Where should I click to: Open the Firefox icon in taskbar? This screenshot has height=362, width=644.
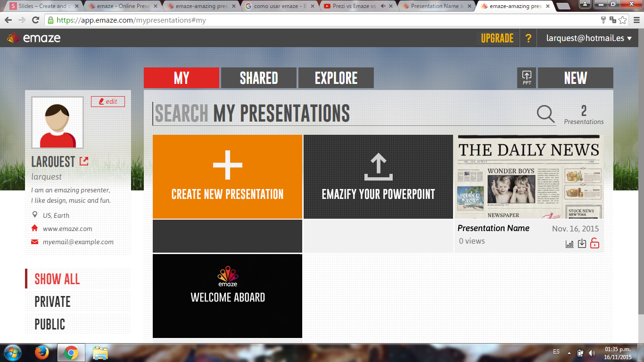point(42,353)
